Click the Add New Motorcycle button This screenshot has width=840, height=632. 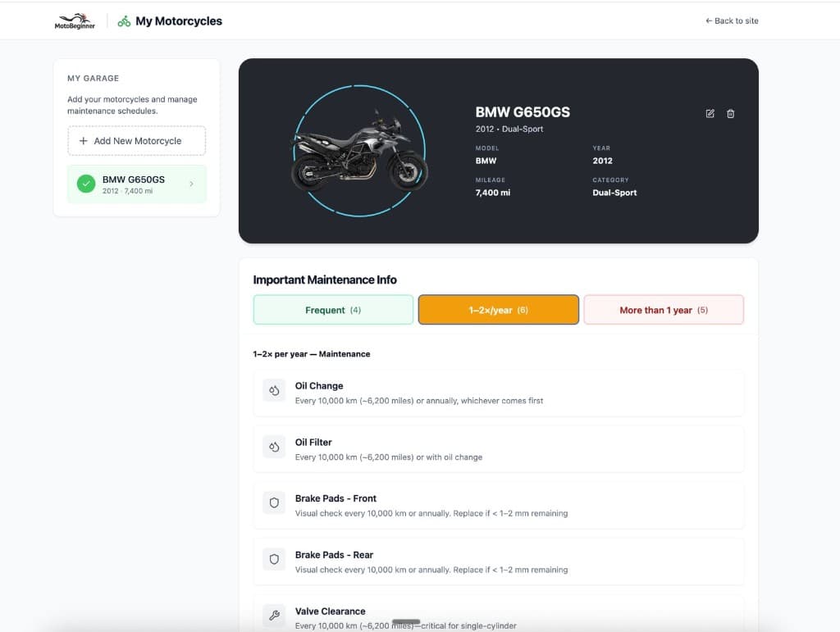click(136, 140)
